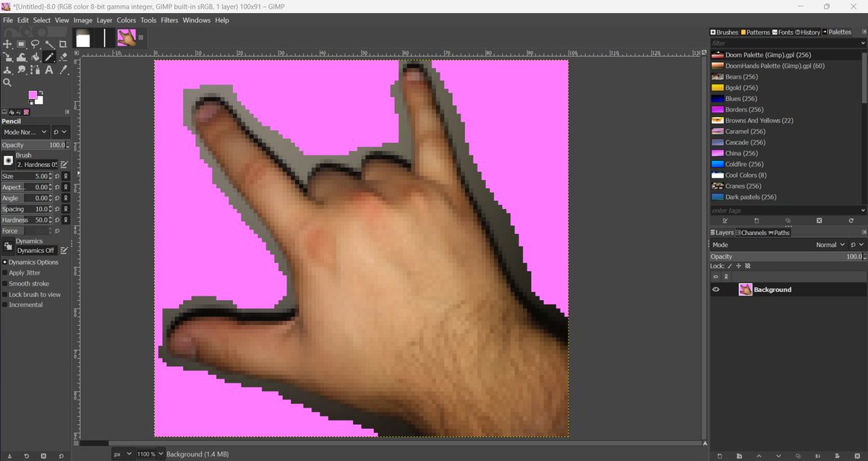Open tool mode group switch dropdown
The width and height of the screenshot is (868, 461).
(60, 132)
